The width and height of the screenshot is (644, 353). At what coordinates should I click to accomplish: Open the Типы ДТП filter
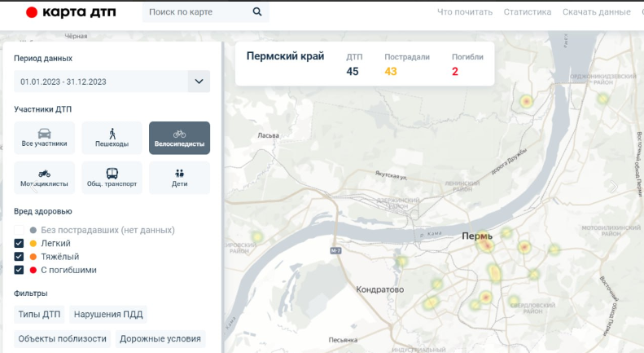click(40, 315)
